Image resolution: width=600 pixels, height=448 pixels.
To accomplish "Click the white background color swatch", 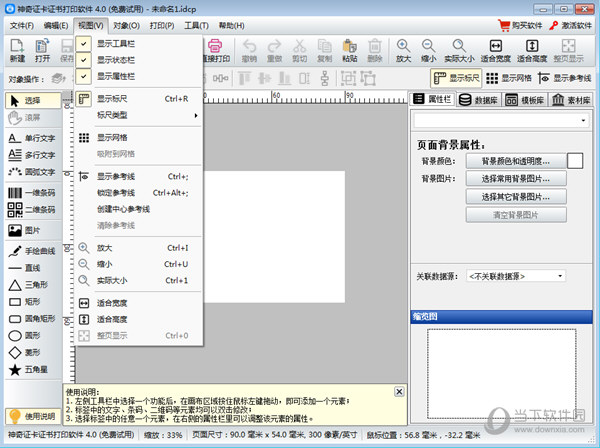I will tap(575, 161).
